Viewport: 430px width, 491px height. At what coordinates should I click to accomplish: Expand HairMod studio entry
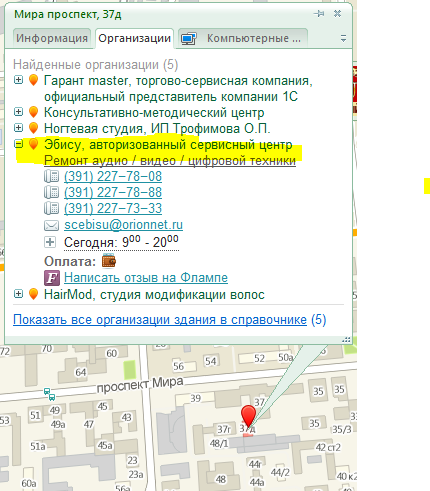(x=18, y=294)
